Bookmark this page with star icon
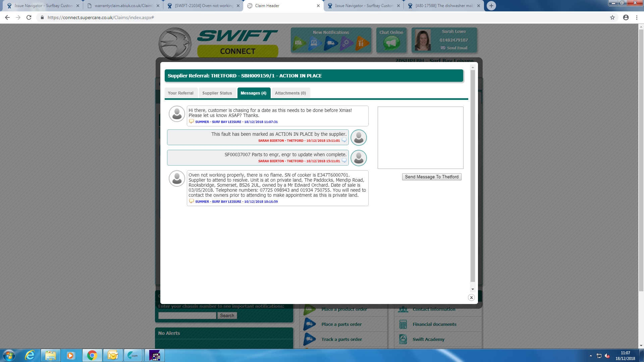The height and width of the screenshot is (362, 644). (x=612, y=17)
